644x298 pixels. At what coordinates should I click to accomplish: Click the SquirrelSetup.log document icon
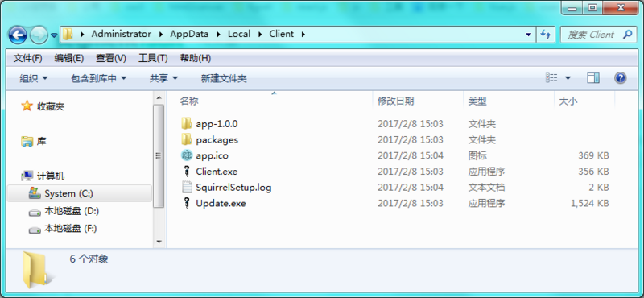tap(187, 188)
